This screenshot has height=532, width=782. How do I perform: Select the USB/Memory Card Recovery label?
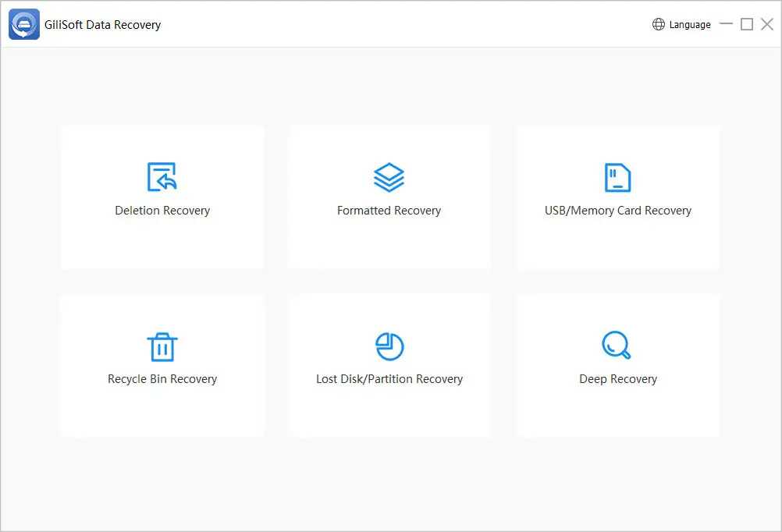click(618, 211)
